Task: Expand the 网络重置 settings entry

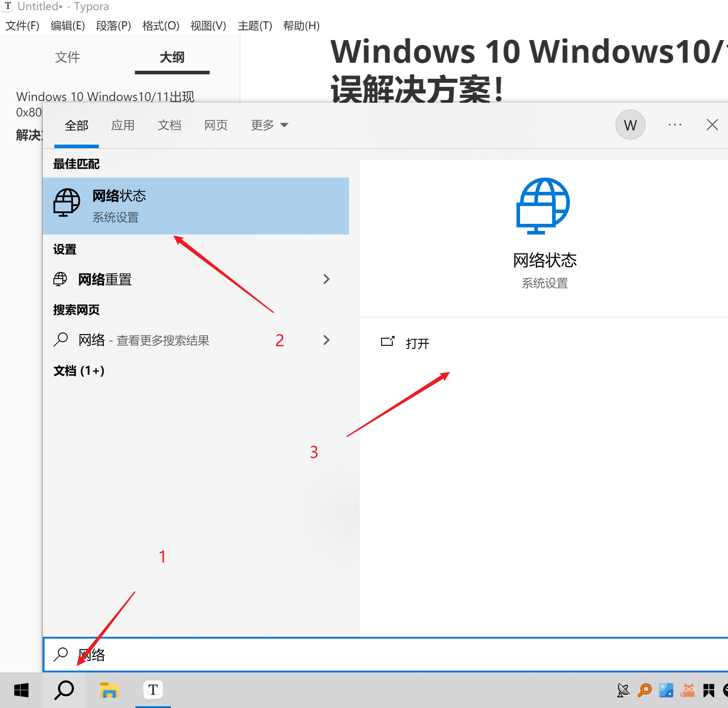Action: (327, 279)
